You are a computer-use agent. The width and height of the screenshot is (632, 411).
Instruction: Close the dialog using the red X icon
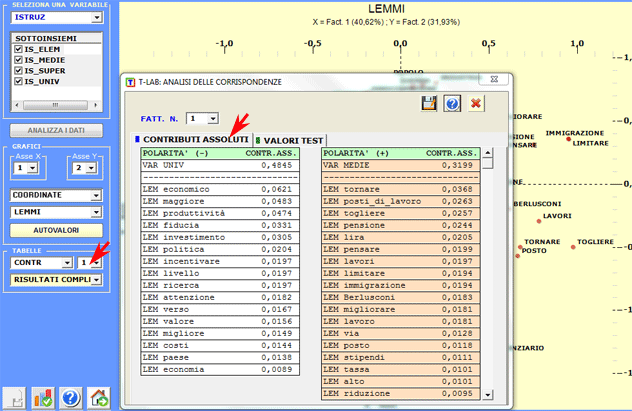[x=476, y=104]
